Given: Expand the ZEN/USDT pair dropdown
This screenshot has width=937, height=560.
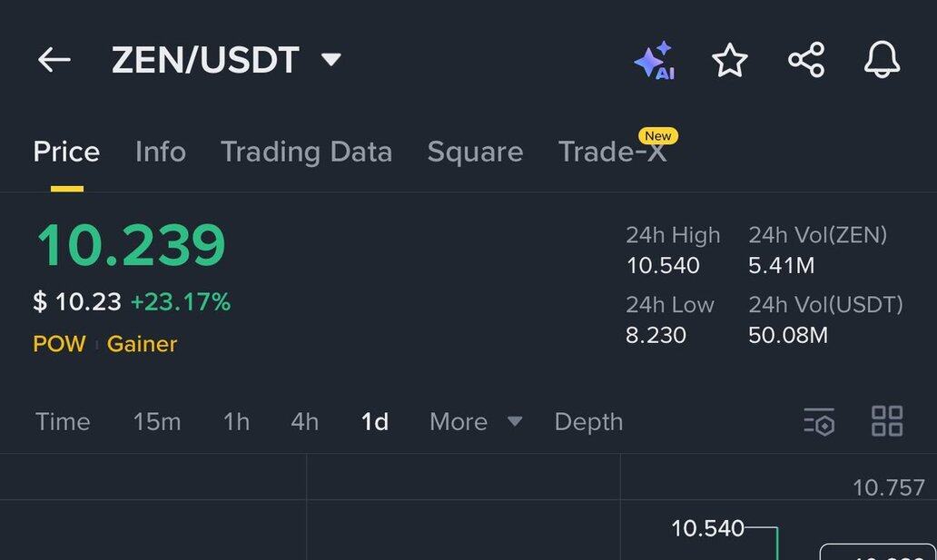Looking at the screenshot, I should point(331,60).
